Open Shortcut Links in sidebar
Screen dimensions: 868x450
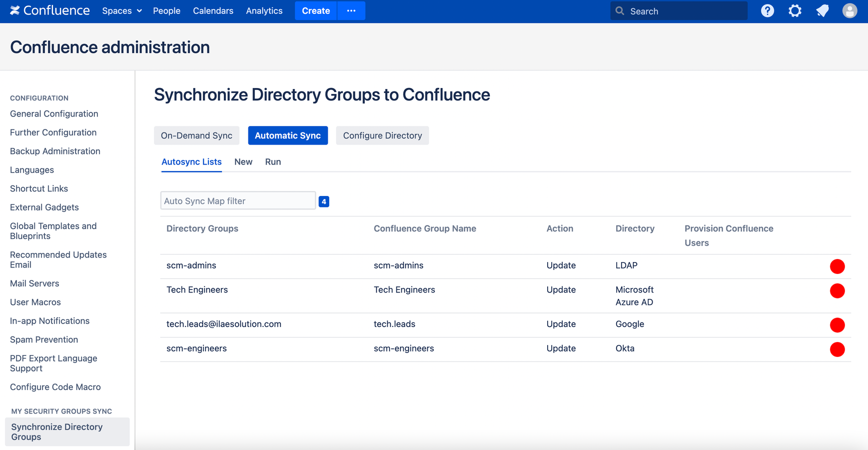click(x=39, y=188)
